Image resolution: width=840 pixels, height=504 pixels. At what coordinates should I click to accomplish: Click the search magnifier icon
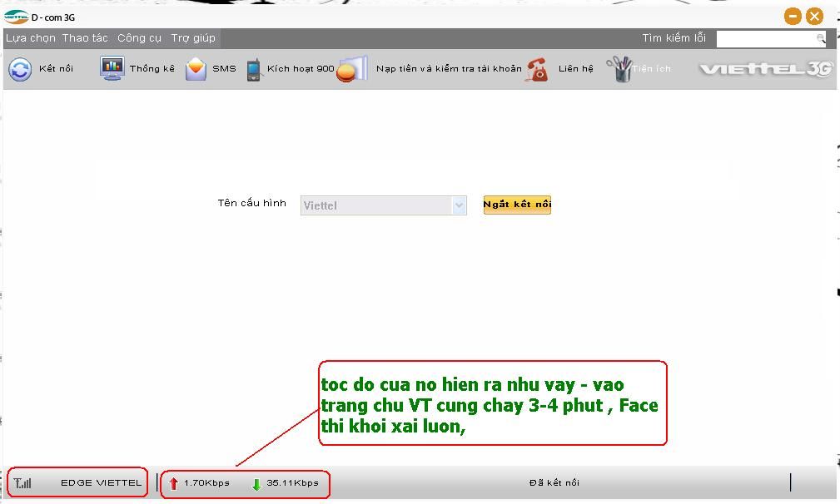tap(820, 38)
